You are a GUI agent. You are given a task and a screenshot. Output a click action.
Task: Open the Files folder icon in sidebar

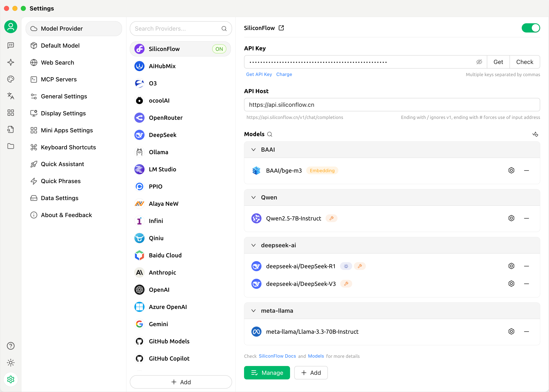[11, 146]
